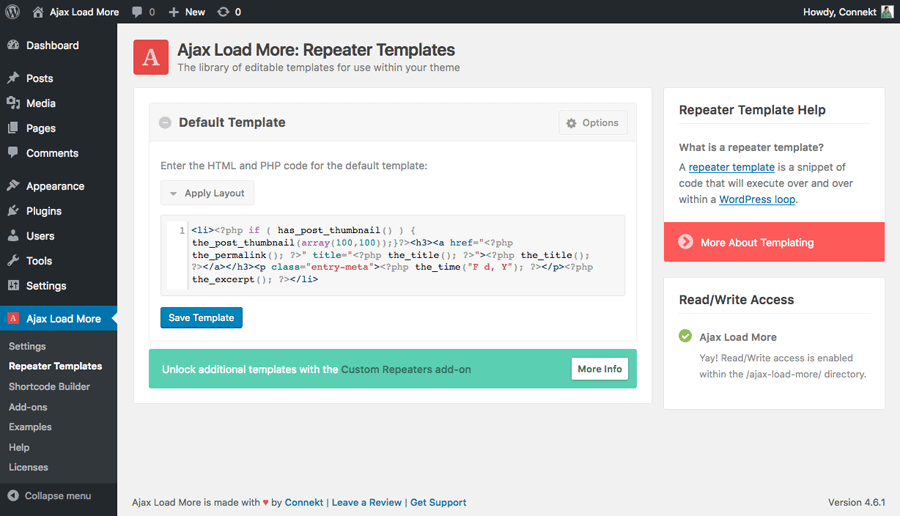
Task: Select Repeater Templates submenu item
Action: coord(55,366)
